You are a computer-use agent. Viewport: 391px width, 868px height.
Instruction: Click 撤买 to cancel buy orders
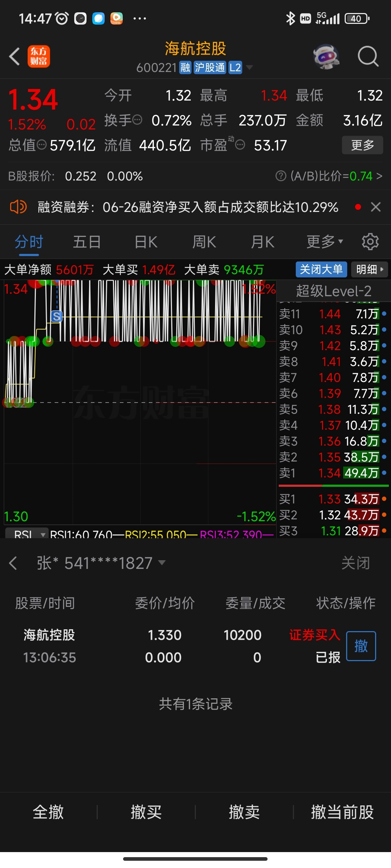coord(146,812)
